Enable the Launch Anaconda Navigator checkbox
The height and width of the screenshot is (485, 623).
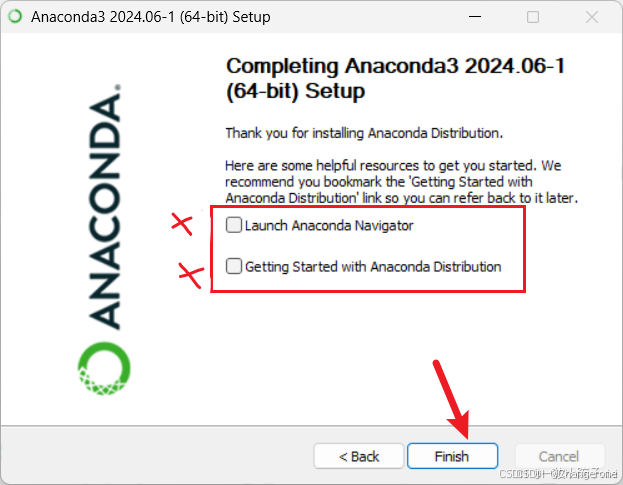(x=234, y=225)
